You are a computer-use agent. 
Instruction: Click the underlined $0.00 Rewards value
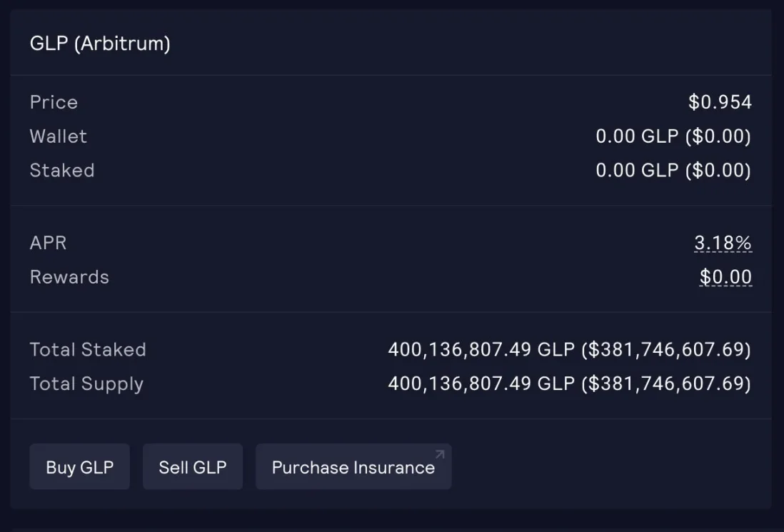(725, 277)
